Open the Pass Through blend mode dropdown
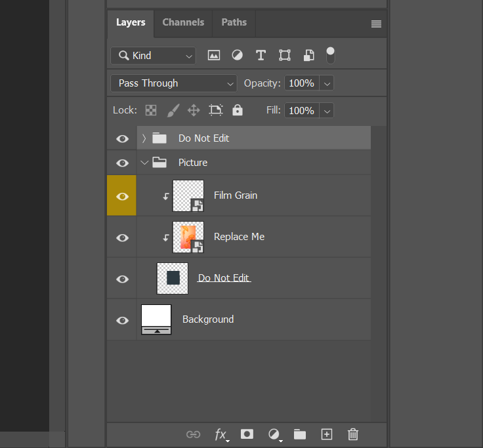The image size is (483, 448). tap(174, 83)
